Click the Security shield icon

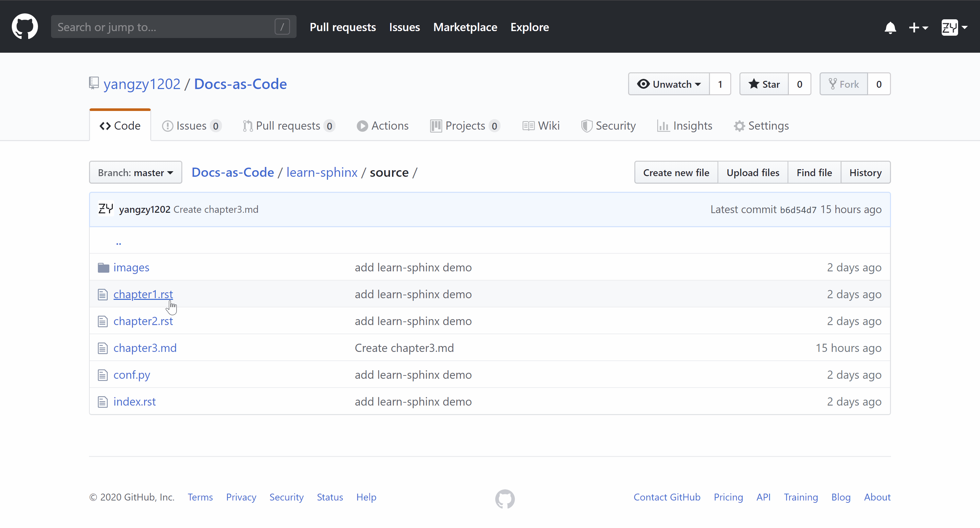(586, 126)
